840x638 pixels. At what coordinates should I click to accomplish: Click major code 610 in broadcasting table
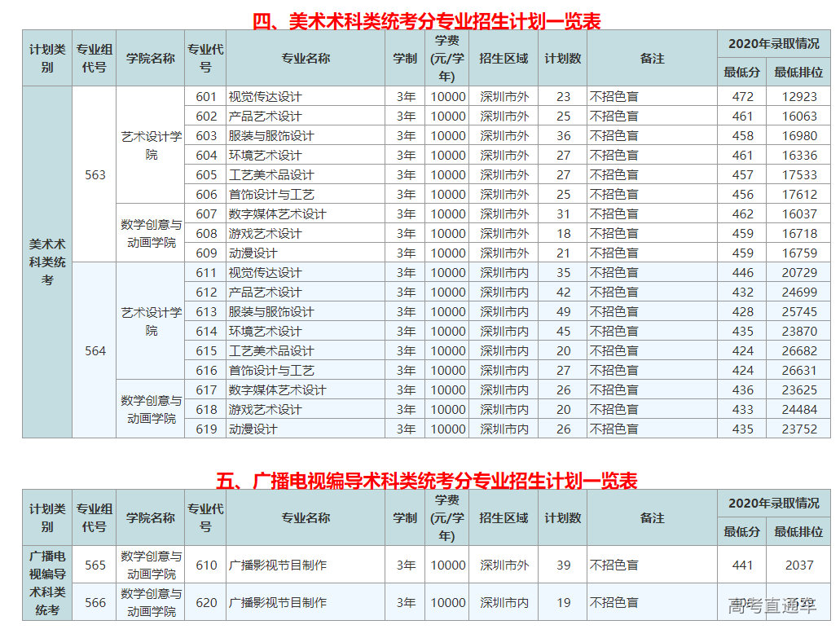click(x=206, y=565)
